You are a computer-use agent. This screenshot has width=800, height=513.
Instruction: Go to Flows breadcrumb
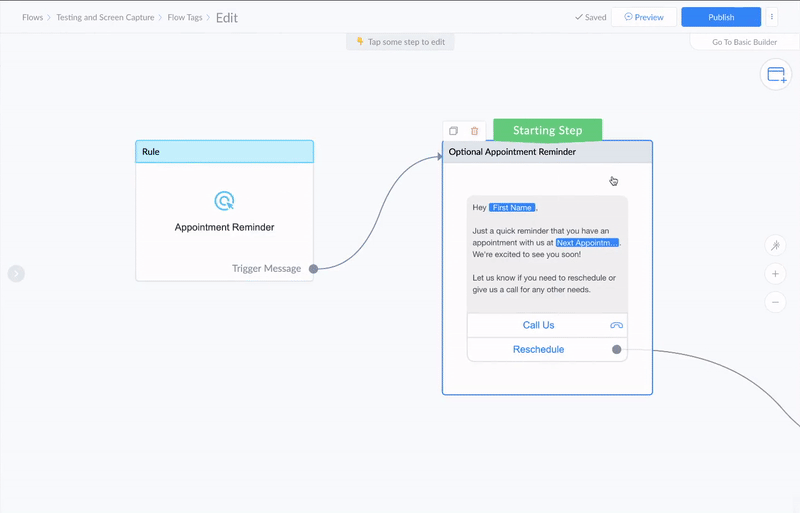point(33,17)
